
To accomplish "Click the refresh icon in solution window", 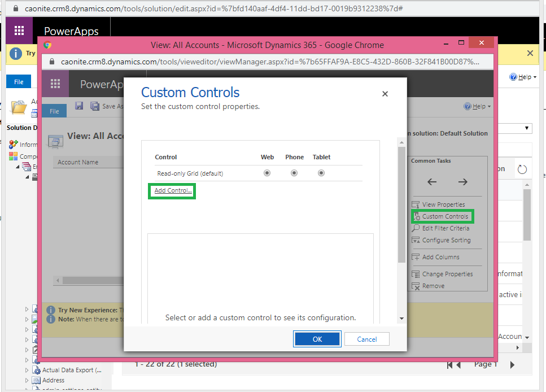I will pos(522,169).
